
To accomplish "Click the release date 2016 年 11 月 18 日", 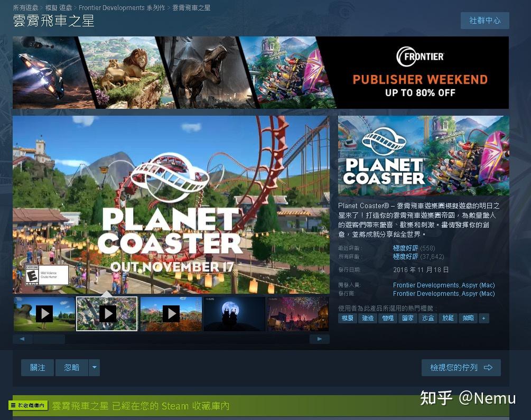I will [x=421, y=269].
